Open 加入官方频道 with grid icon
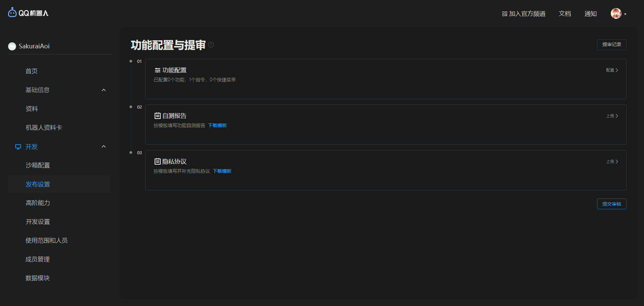Screen dimensions: 644x306 click(x=524, y=14)
